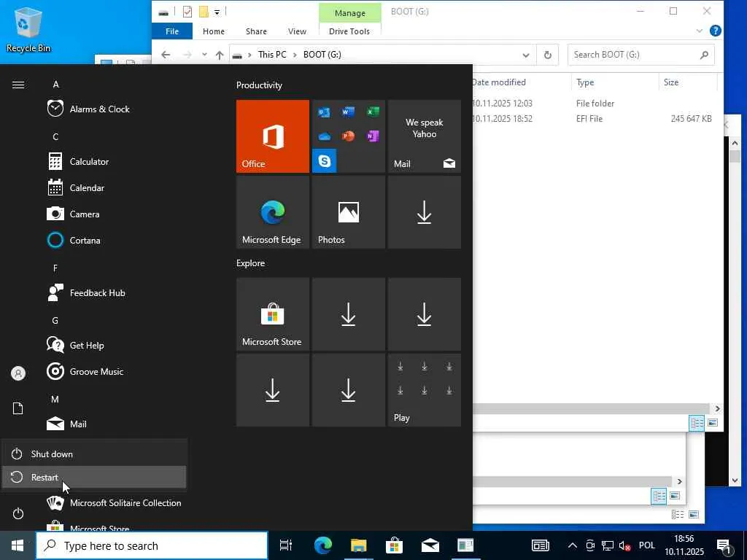Click the Back arrow in Explorer
The image size is (747, 560).
(166, 55)
